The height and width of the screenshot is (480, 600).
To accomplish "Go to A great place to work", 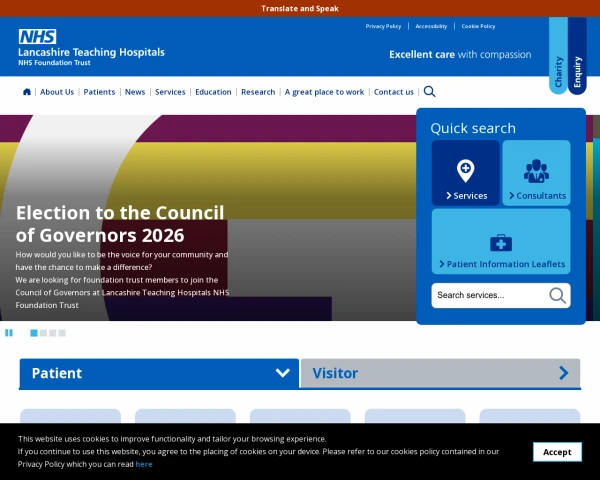I will (324, 92).
